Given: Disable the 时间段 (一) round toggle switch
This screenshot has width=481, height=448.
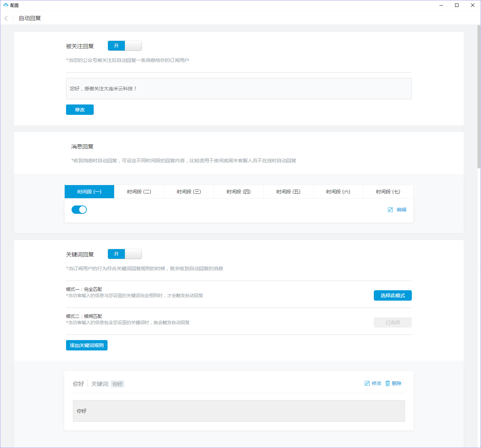Looking at the screenshot, I should (x=79, y=210).
